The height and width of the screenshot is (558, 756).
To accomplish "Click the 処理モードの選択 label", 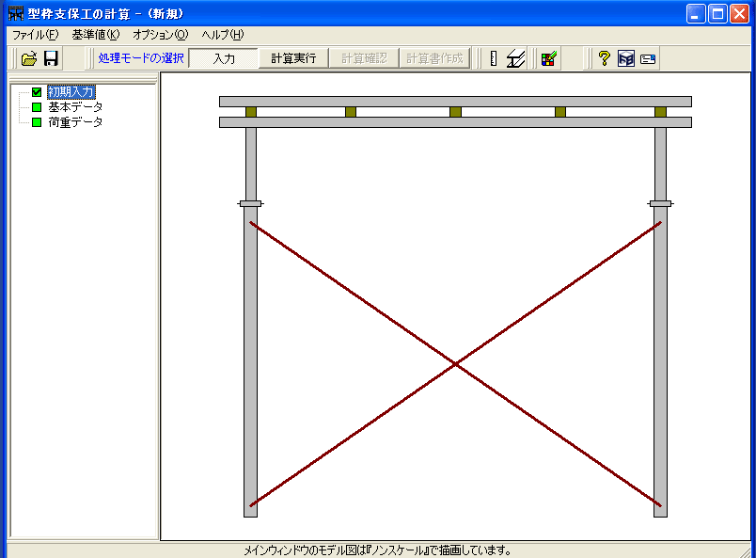I will [141, 58].
